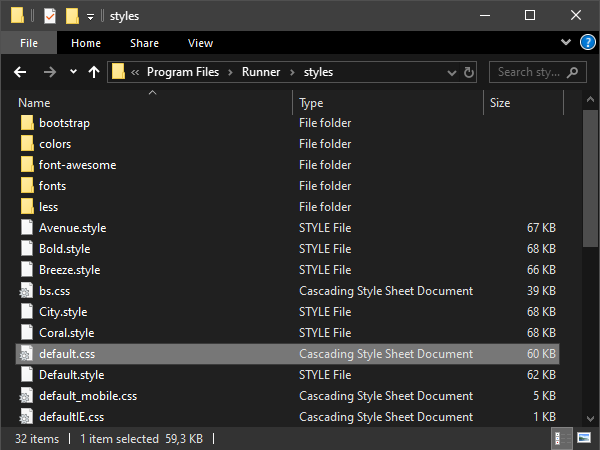Switch to Details view in status bar
This screenshot has height=450, width=600.
561,438
